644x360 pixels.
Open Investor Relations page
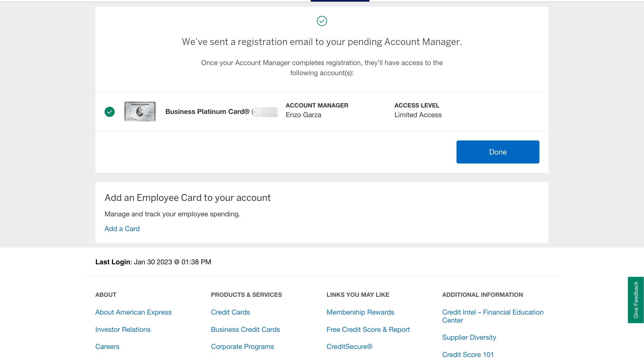click(123, 330)
